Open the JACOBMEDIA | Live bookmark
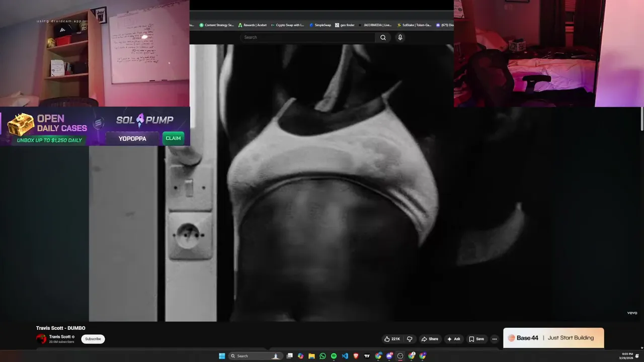This screenshot has height=362, width=644. [375, 25]
